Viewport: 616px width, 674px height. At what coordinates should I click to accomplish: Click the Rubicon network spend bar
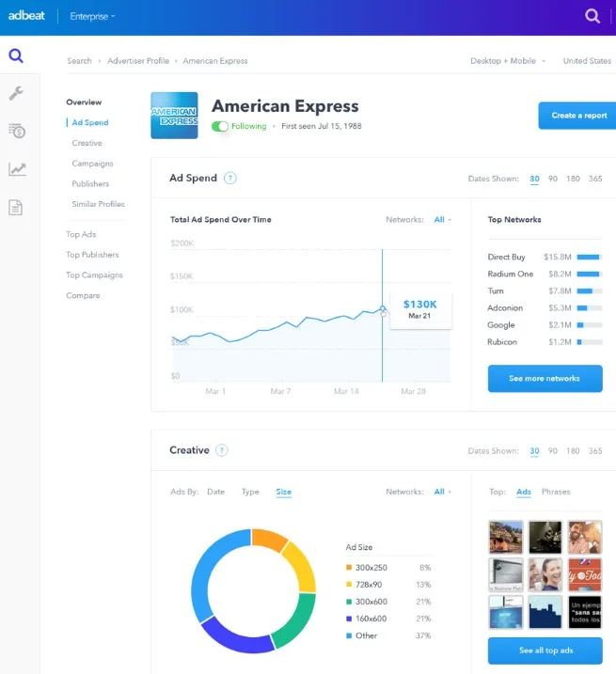(x=590, y=342)
